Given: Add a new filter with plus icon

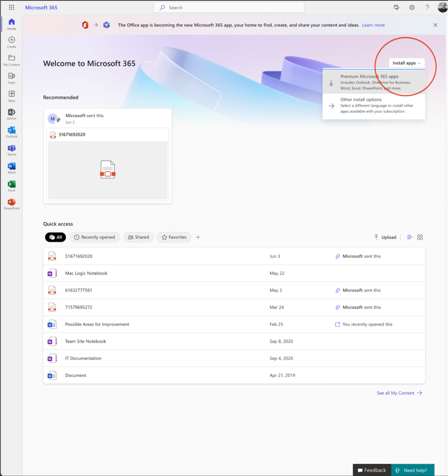Looking at the screenshot, I should point(198,237).
